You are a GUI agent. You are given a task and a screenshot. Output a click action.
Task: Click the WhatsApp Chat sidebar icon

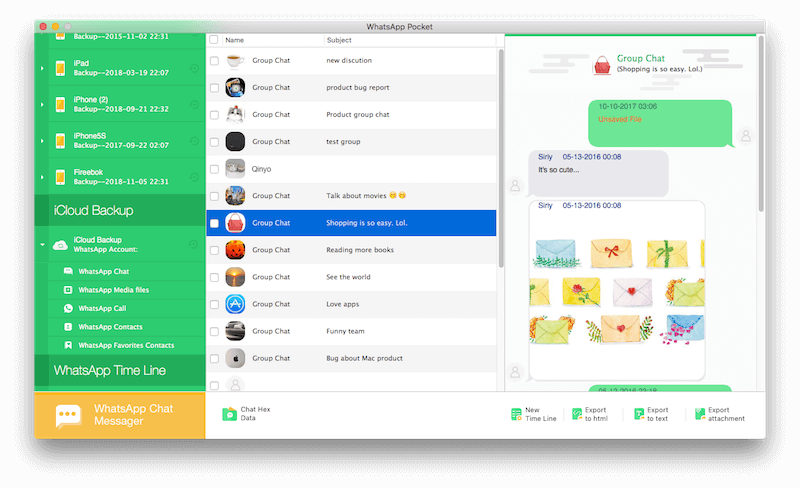coord(68,271)
